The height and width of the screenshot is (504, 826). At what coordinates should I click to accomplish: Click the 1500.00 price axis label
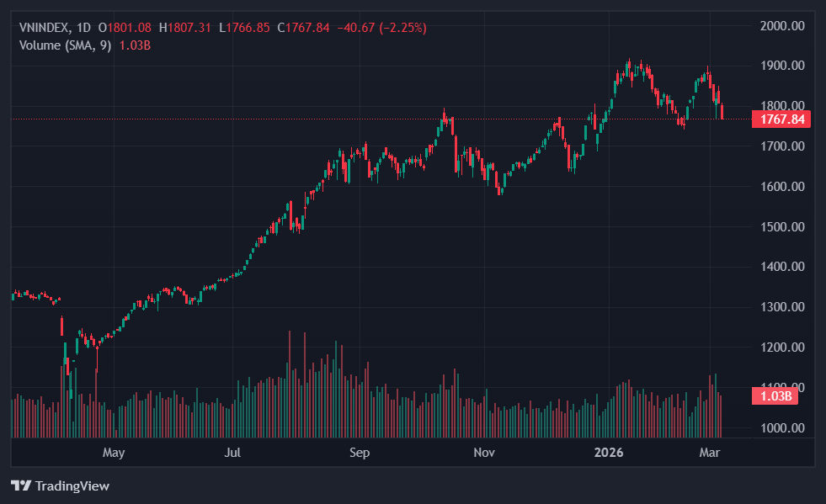click(x=782, y=227)
